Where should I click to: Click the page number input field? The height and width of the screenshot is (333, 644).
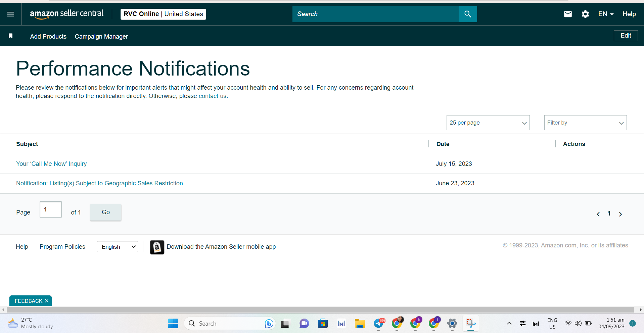(x=51, y=209)
